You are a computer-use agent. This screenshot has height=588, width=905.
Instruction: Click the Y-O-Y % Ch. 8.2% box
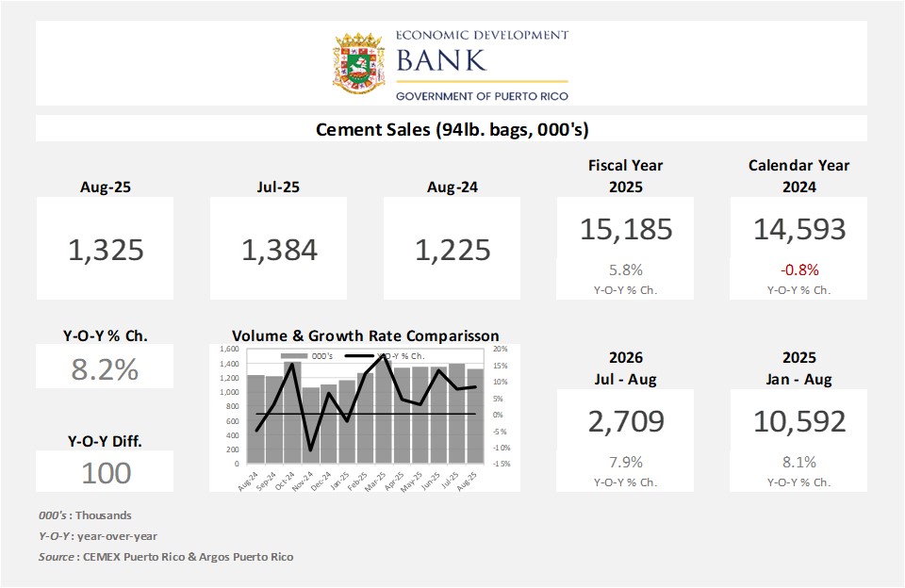pyautogui.click(x=106, y=368)
